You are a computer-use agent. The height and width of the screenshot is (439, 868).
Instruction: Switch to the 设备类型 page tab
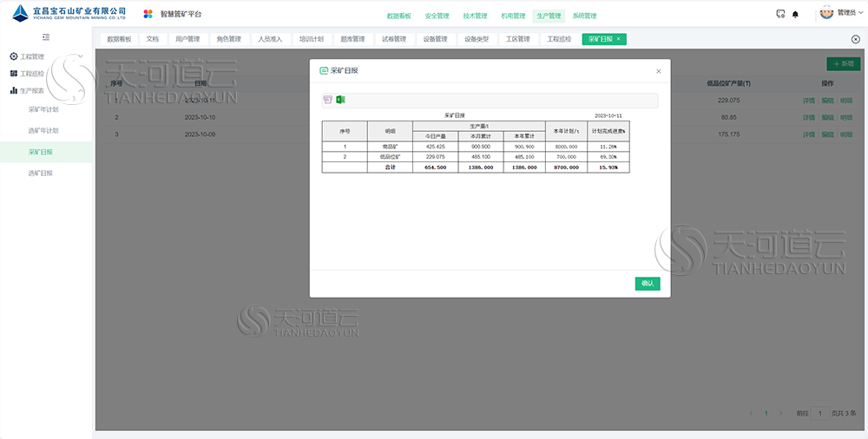477,39
